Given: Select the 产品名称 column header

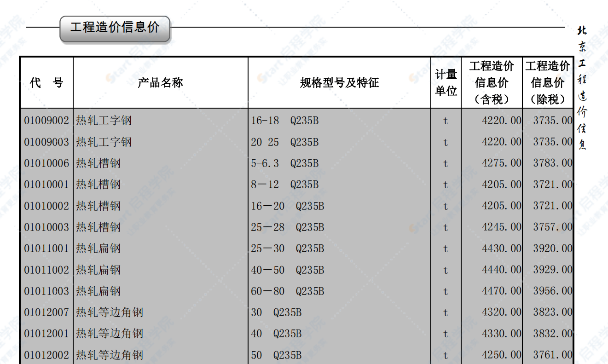Looking at the screenshot, I should 160,83.
